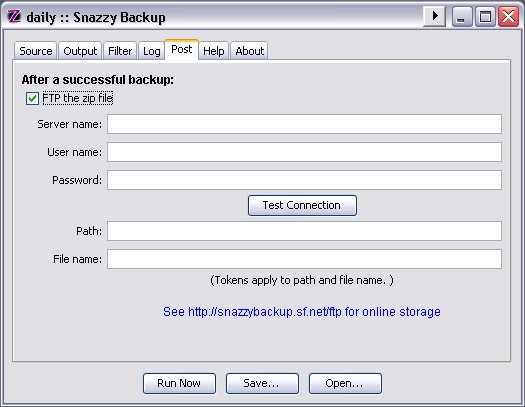This screenshot has width=525, height=407.
Task: Click the play arrow button in title bar
Action: coord(434,16)
